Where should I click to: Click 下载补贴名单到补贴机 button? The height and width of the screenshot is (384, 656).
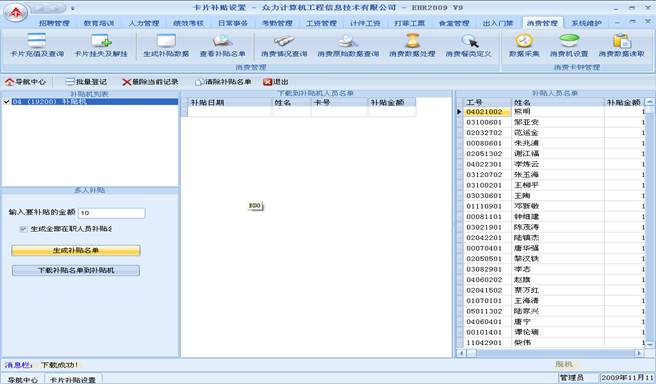click(x=76, y=270)
